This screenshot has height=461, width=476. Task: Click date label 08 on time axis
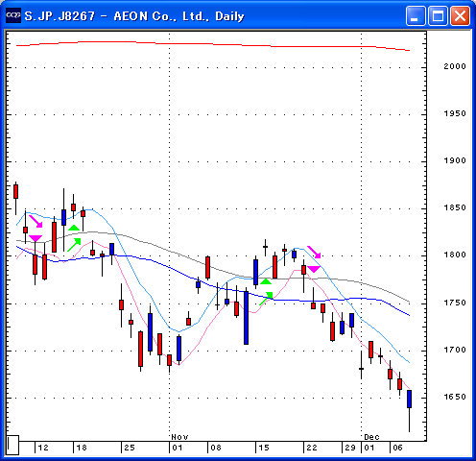tap(216, 448)
